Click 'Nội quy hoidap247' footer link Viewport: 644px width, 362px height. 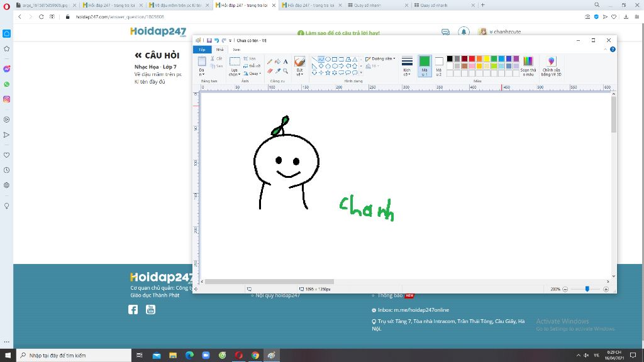277,295
